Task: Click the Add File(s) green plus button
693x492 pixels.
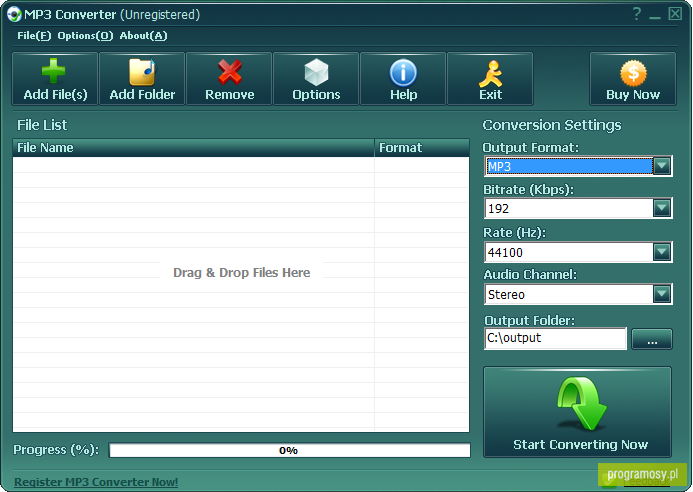Action: (55, 79)
